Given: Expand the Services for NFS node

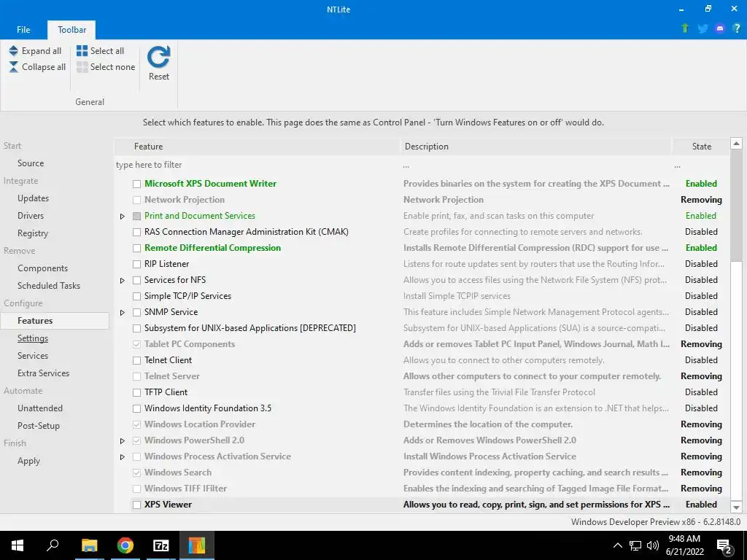Looking at the screenshot, I should pos(123,281).
